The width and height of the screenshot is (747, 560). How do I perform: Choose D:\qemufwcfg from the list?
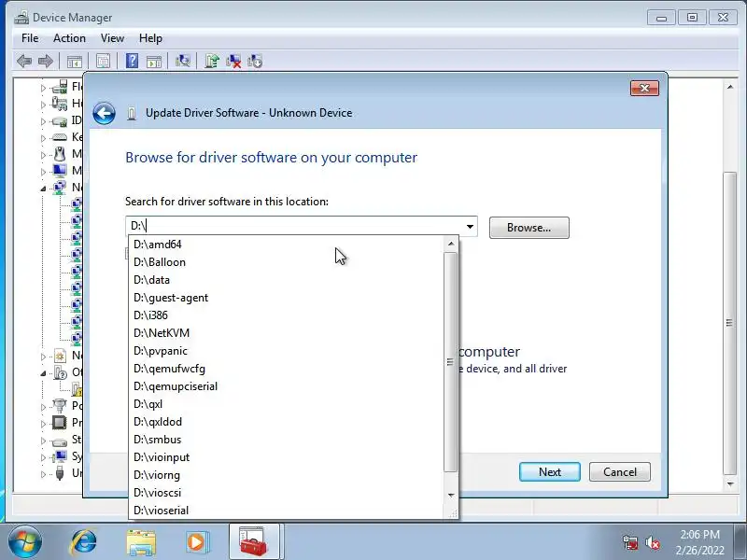point(286,369)
